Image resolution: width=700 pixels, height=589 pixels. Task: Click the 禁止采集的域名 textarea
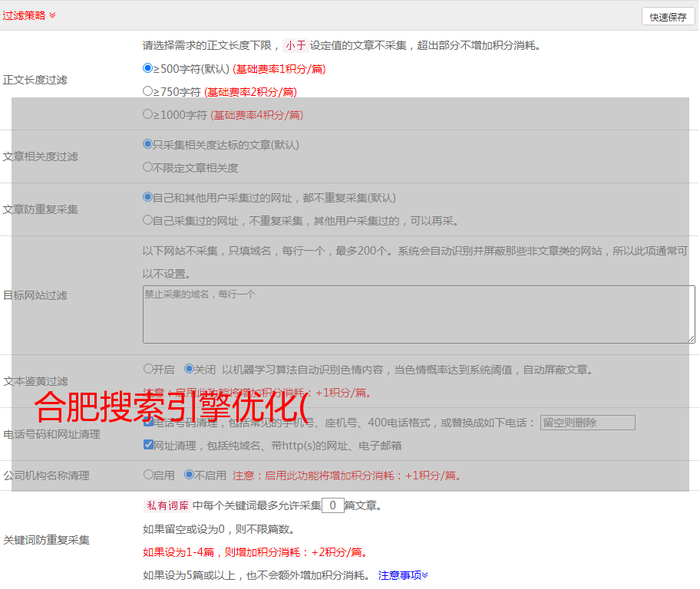tap(418, 314)
